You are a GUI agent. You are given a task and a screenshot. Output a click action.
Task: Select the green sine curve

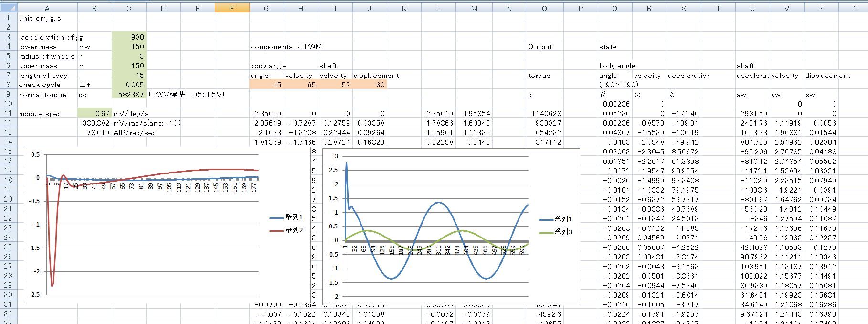tap(367, 231)
